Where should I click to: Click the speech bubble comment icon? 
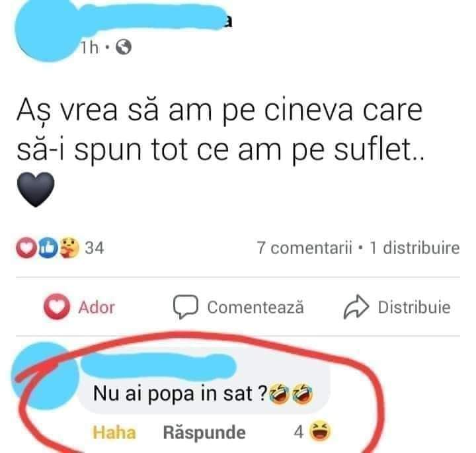pyautogui.click(x=186, y=307)
